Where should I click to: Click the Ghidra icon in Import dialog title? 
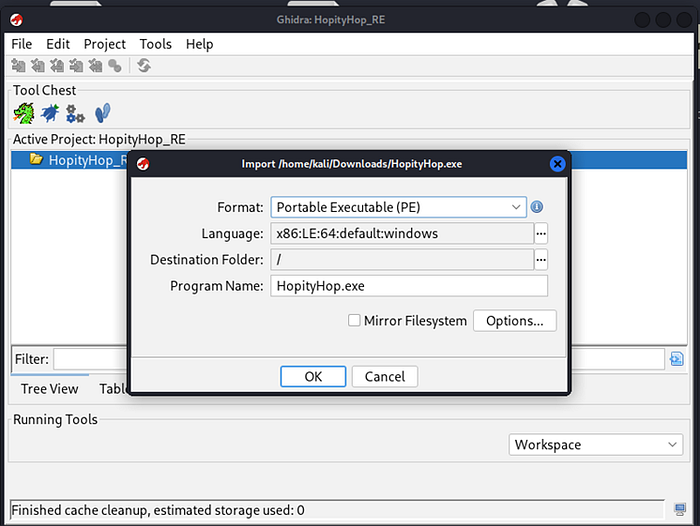[143, 164]
